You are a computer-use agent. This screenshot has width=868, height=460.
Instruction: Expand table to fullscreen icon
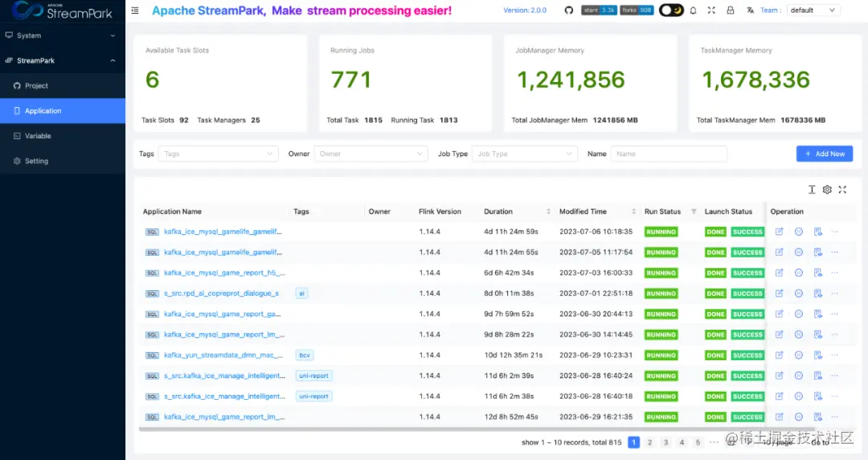[842, 190]
